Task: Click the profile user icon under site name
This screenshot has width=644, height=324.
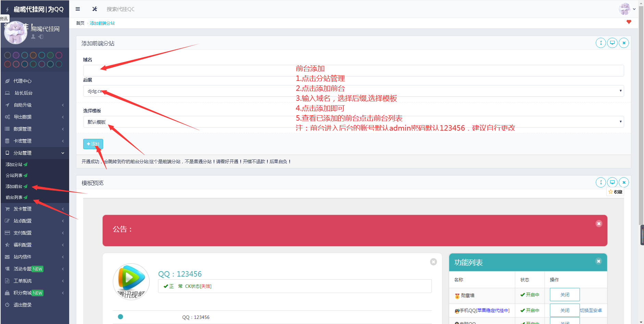Action: pos(33,37)
